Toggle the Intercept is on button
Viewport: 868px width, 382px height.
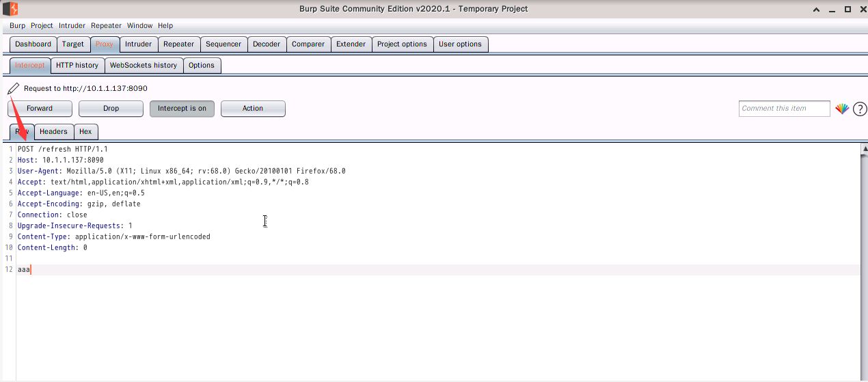[x=182, y=109]
